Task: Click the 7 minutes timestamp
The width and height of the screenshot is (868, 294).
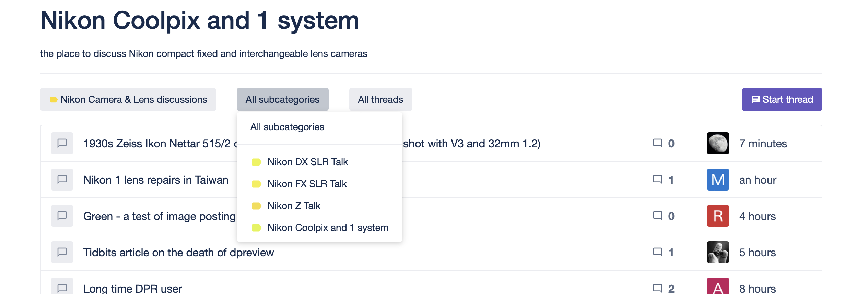Action: (x=763, y=144)
